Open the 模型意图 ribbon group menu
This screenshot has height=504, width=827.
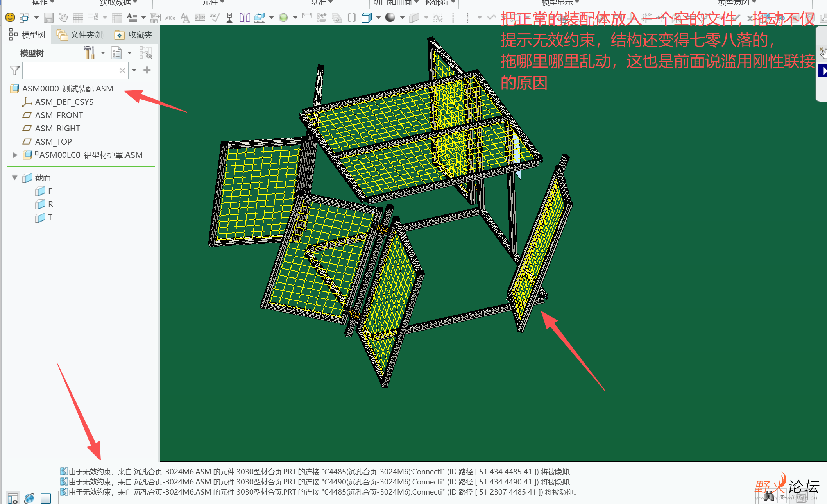737,3
